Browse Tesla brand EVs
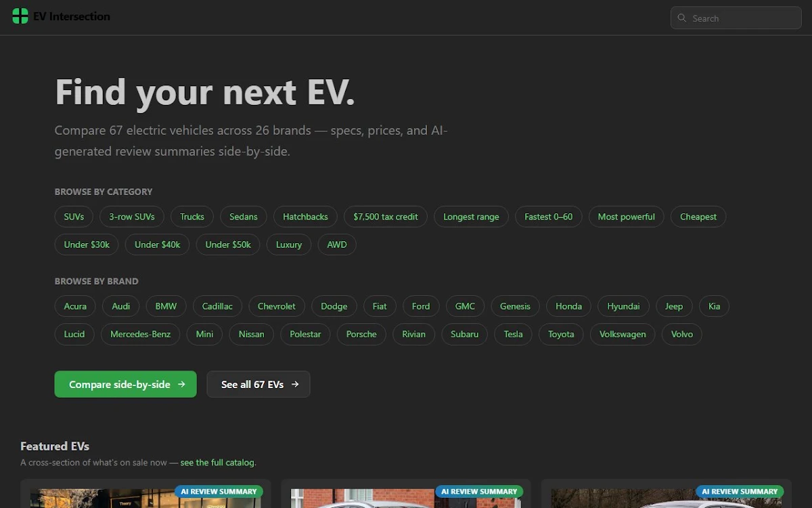812x508 pixels. pyautogui.click(x=513, y=334)
